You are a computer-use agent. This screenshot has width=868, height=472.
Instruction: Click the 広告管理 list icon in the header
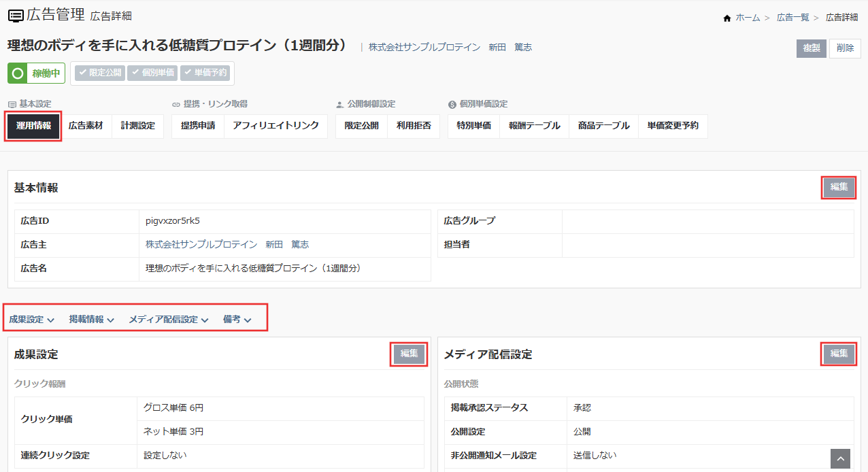tap(15, 14)
